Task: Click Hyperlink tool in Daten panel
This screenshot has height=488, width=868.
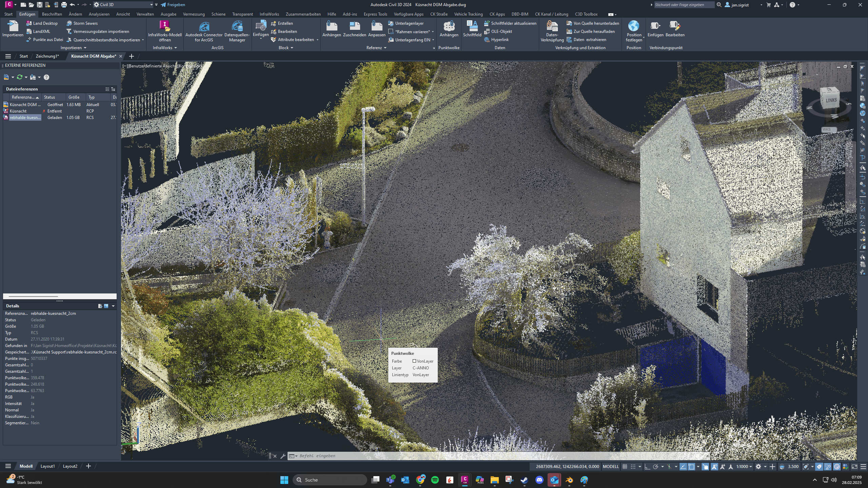Action: tap(496, 40)
